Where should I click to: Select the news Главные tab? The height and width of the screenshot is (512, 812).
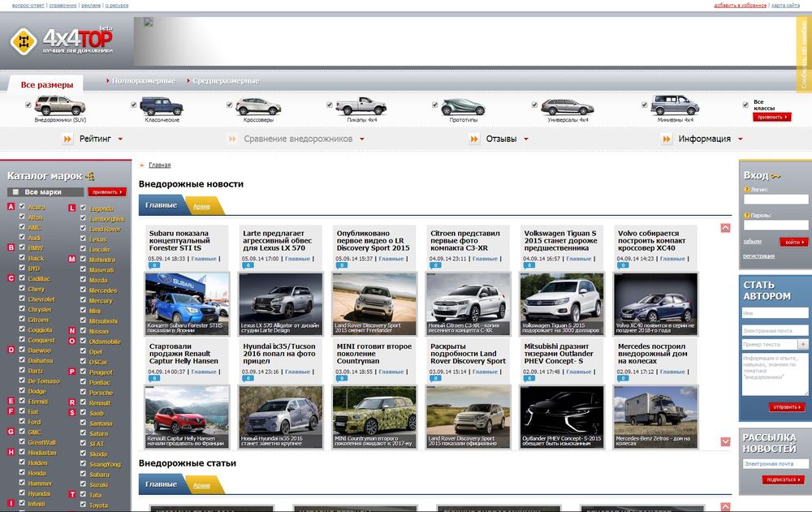click(161, 205)
